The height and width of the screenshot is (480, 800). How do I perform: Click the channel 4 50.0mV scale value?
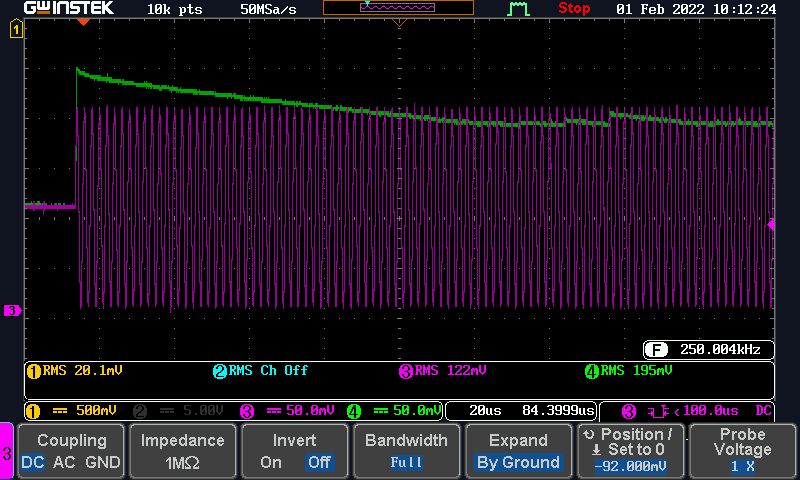click(x=416, y=411)
